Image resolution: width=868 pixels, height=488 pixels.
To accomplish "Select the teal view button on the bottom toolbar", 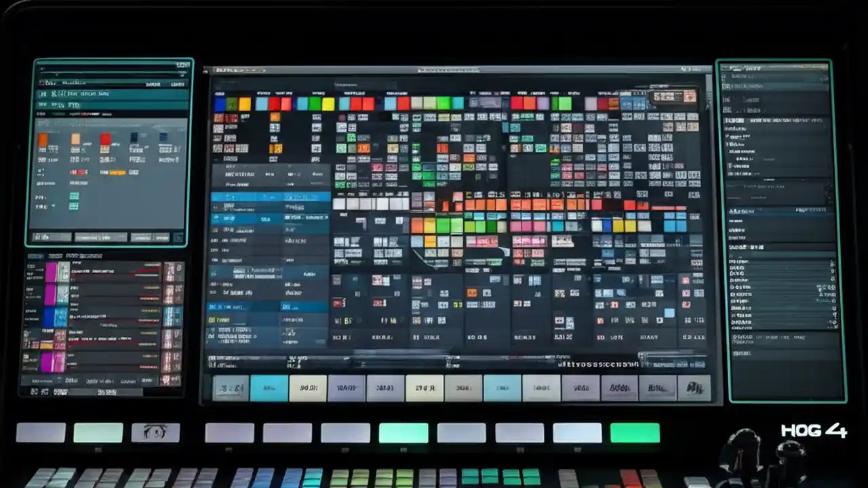I will tap(269, 388).
